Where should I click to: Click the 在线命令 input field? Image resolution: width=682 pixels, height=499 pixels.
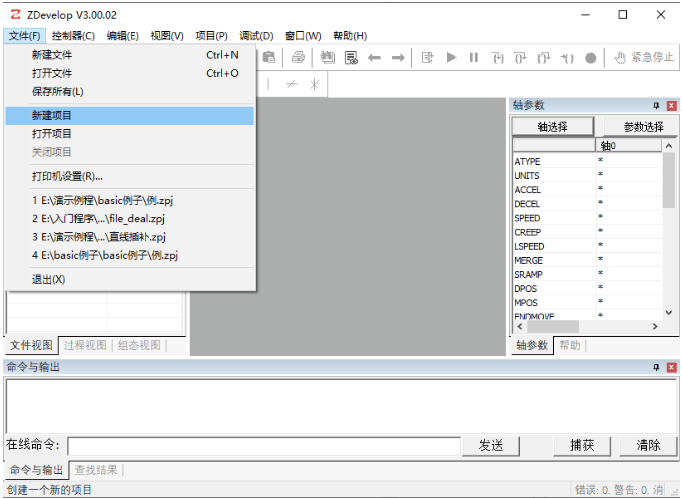pyautogui.click(x=264, y=446)
